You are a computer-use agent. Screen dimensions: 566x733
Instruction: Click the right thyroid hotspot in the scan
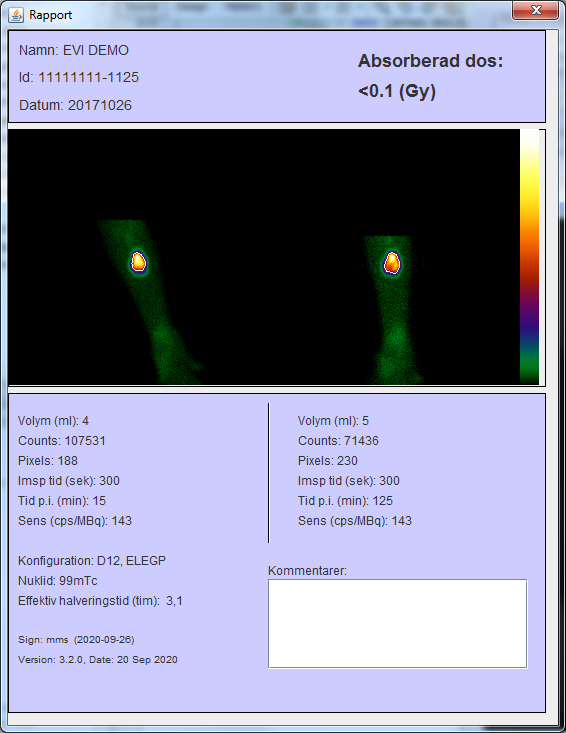pyautogui.click(x=392, y=263)
